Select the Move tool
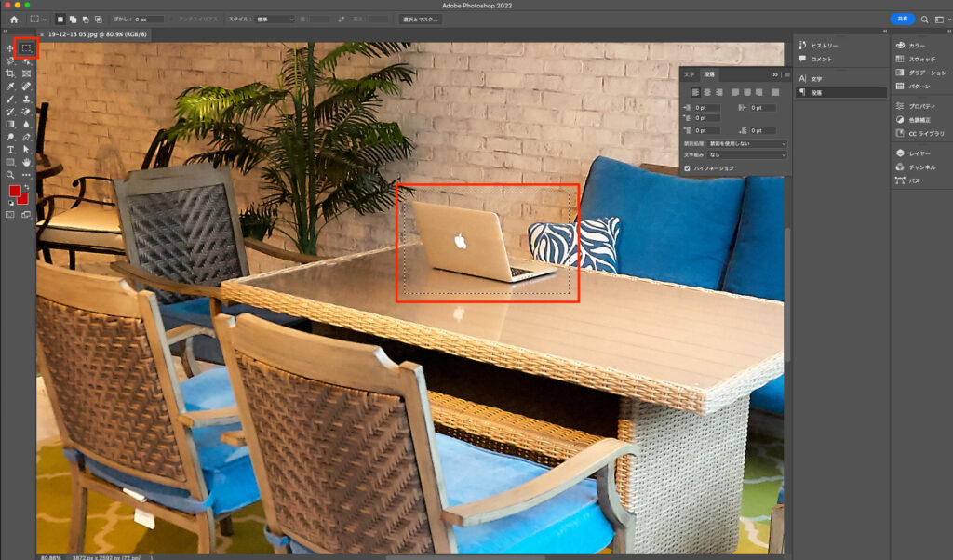Image resolution: width=953 pixels, height=560 pixels. point(10,47)
